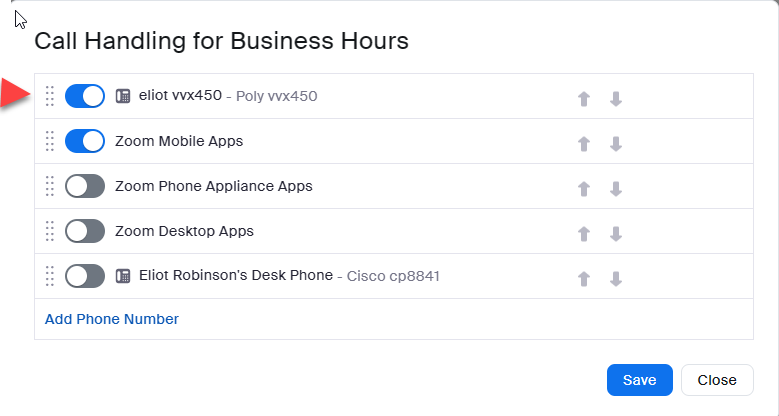Move eliot vvx450 down with arrow

[616, 98]
